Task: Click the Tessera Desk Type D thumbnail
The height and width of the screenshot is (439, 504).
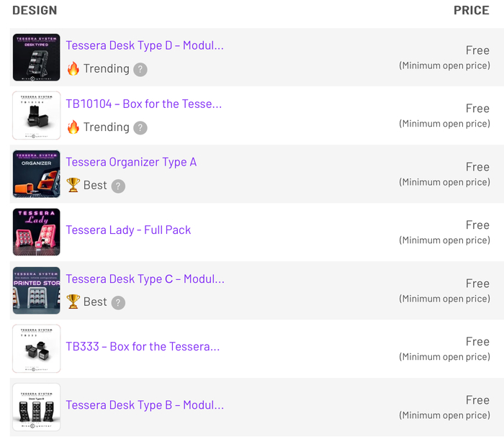Action: (x=37, y=57)
